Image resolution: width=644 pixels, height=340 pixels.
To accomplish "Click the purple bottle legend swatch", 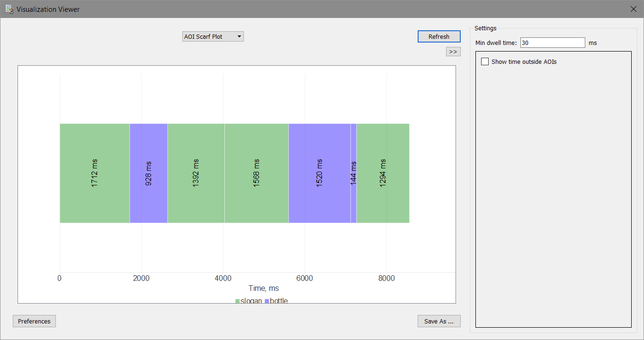I will click(x=267, y=301).
